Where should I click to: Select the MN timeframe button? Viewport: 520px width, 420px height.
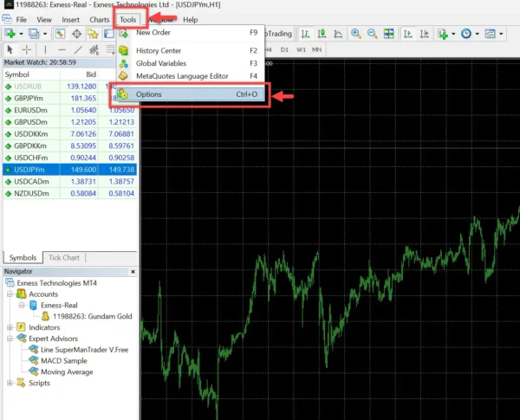coord(316,49)
